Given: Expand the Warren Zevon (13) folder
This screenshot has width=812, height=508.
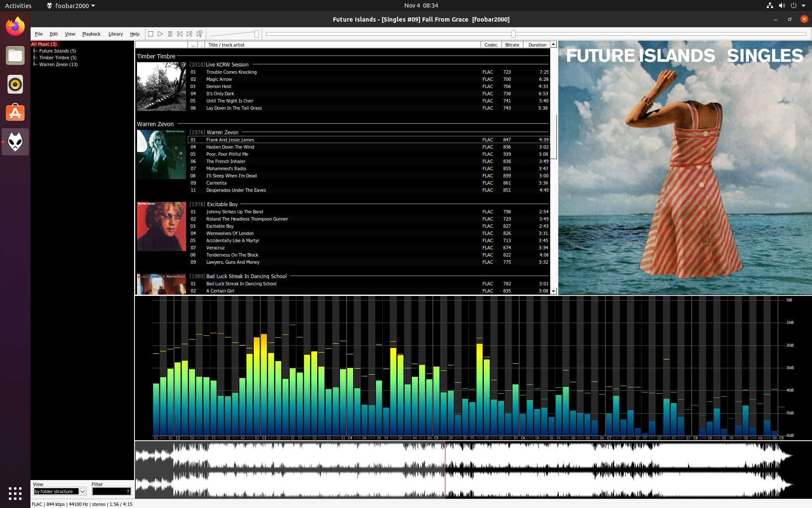Looking at the screenshot, I should tap(35, 64).
